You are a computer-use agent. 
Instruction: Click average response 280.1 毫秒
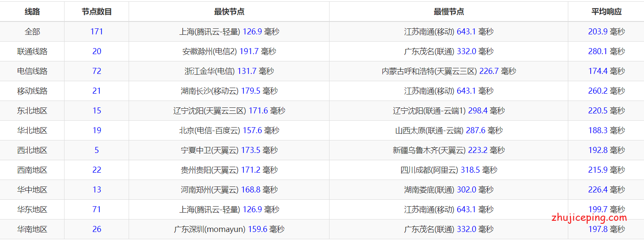tap(607, 52)
